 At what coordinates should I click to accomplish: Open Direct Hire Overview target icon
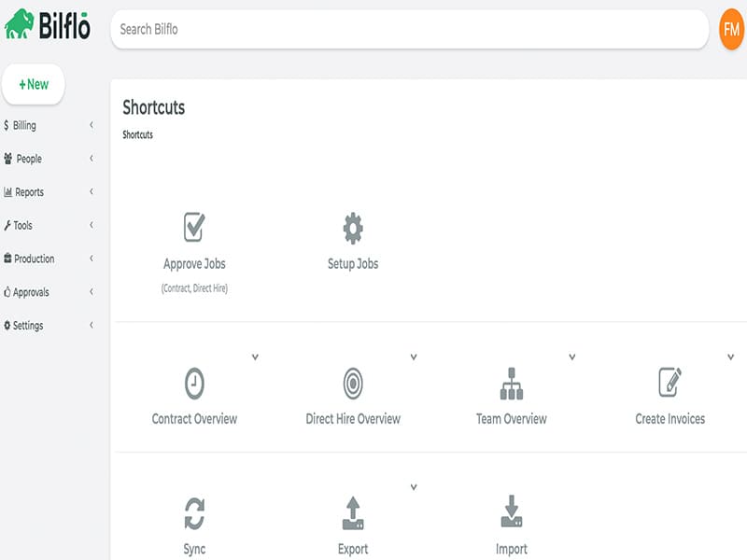coord(353,383)
